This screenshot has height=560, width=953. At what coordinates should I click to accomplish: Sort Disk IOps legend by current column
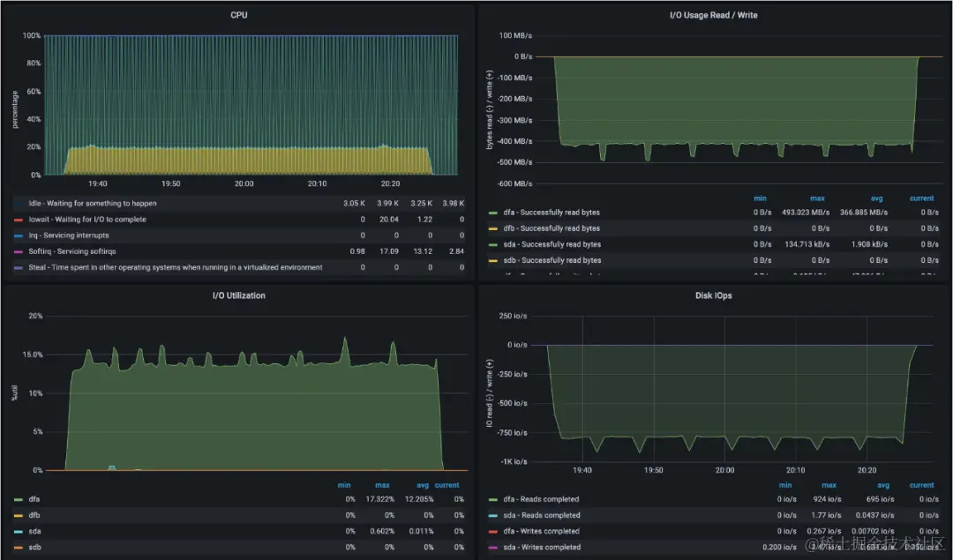coord(921,485)
